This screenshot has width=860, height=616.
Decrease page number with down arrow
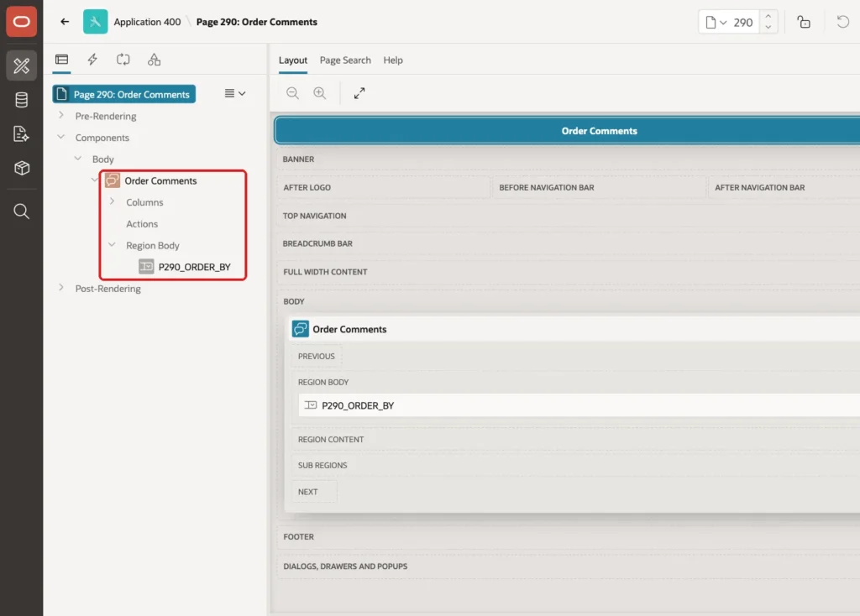(768, 28)
